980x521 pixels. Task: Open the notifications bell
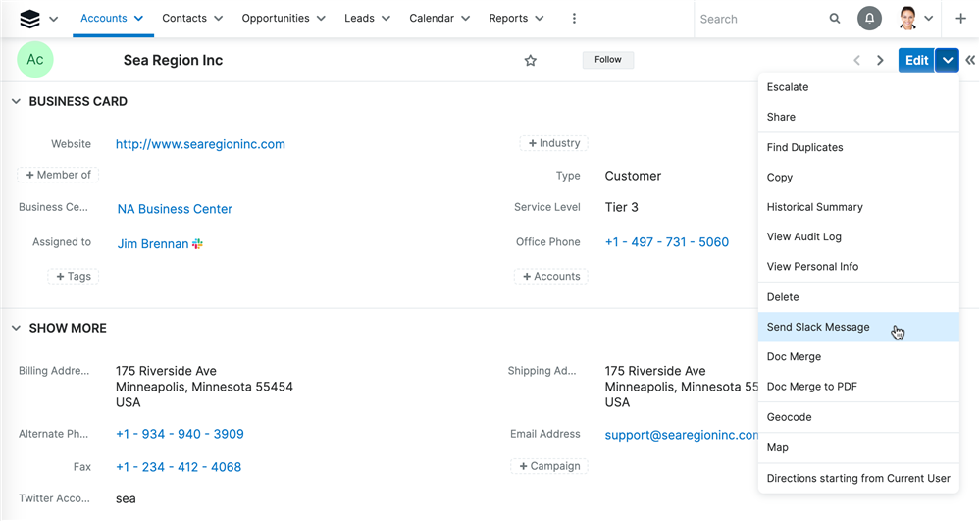tap(869, 19)
